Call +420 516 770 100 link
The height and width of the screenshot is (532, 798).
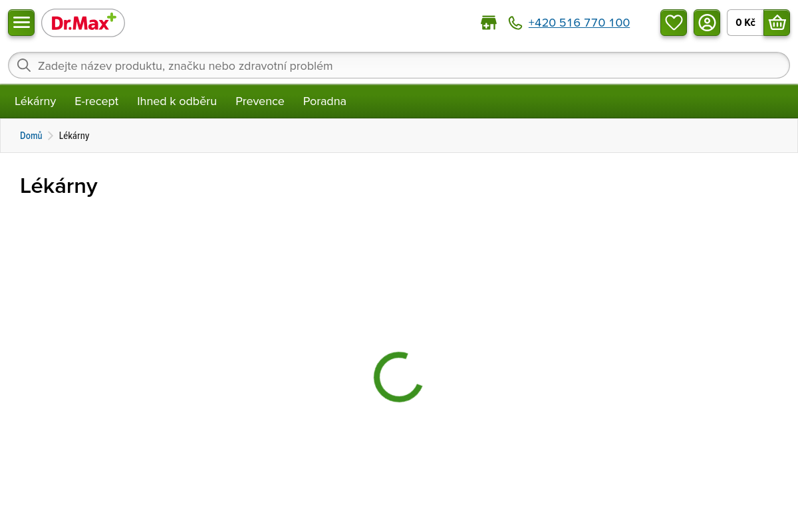click(x=579, y=23)
